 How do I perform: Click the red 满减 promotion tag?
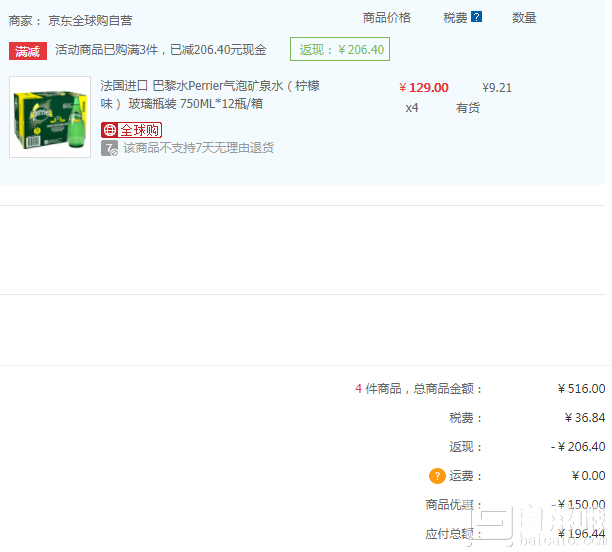click(x=28, y=51)
